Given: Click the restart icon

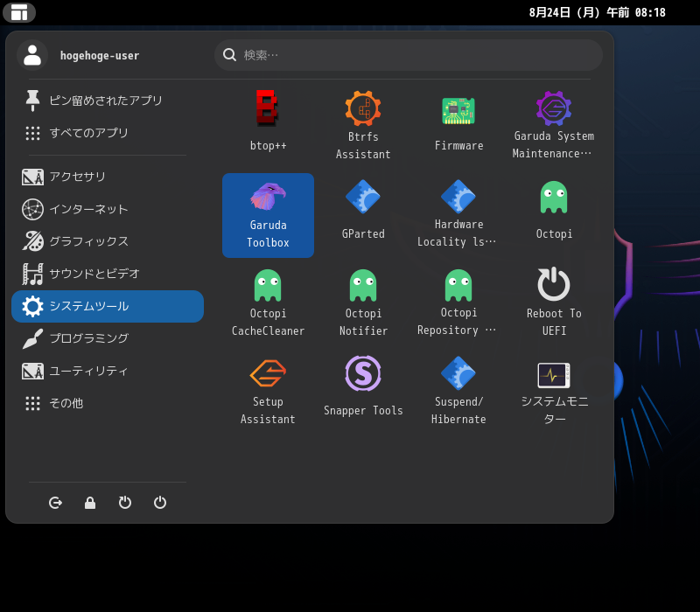Looking at the screenshot, I should 125,503.
